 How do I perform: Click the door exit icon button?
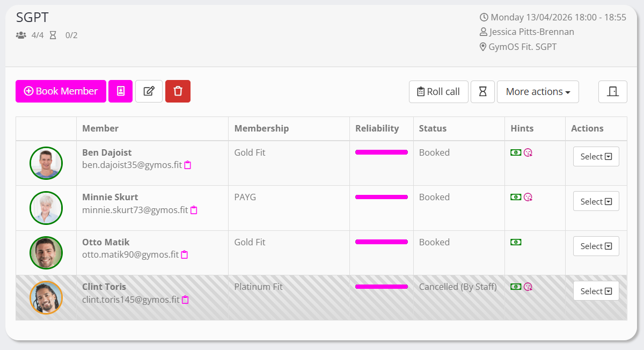click(x=612, y=92)
